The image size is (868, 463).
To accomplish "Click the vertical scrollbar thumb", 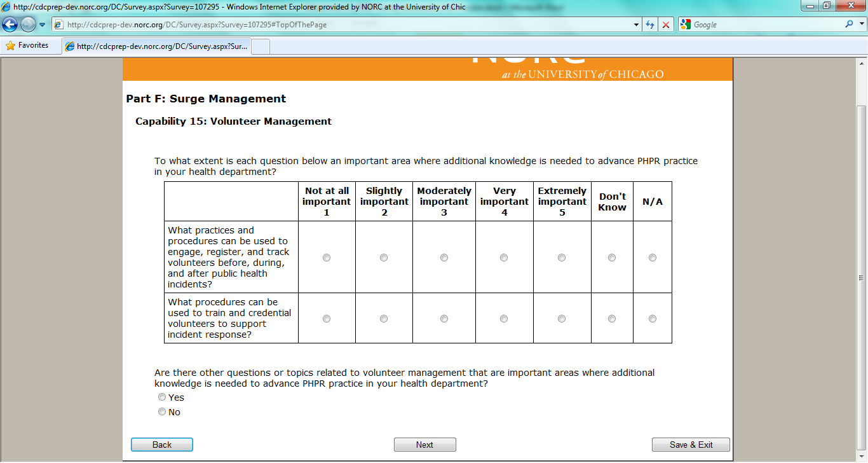I will click(862, 278).
